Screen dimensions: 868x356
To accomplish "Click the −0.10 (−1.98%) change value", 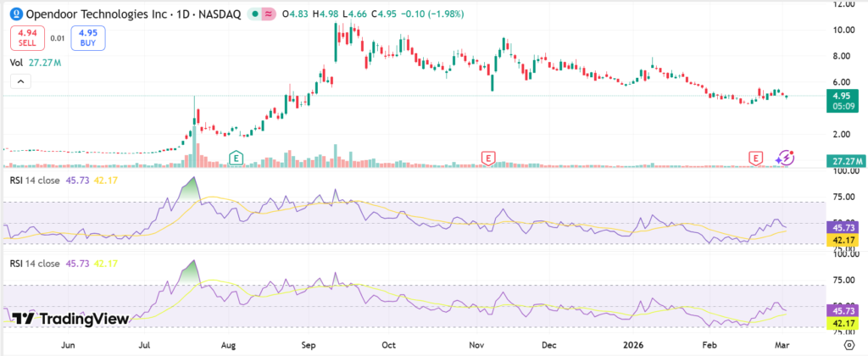I will coord(434,14).
